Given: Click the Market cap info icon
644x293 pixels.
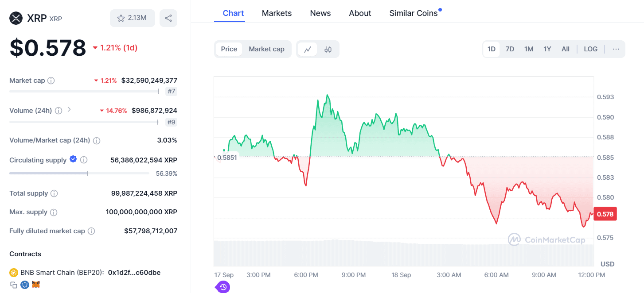Looking at the screenshot, I should [x=51, y=81].
